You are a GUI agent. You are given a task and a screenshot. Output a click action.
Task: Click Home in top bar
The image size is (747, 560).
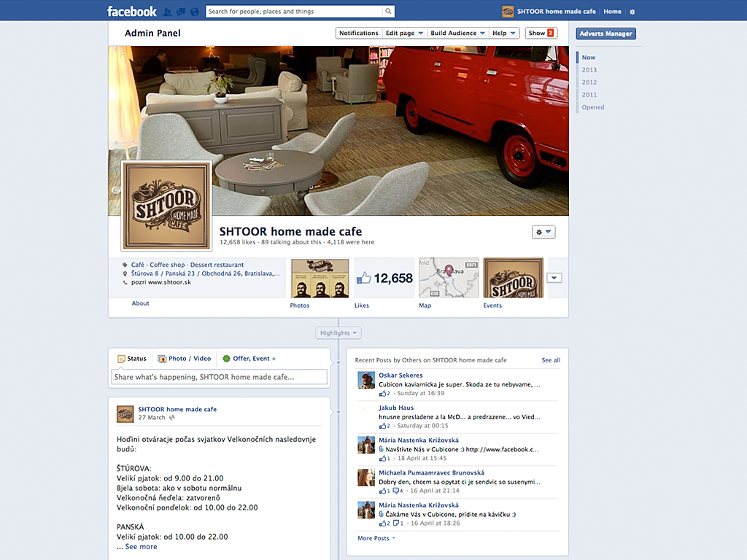tap(612, 12)
